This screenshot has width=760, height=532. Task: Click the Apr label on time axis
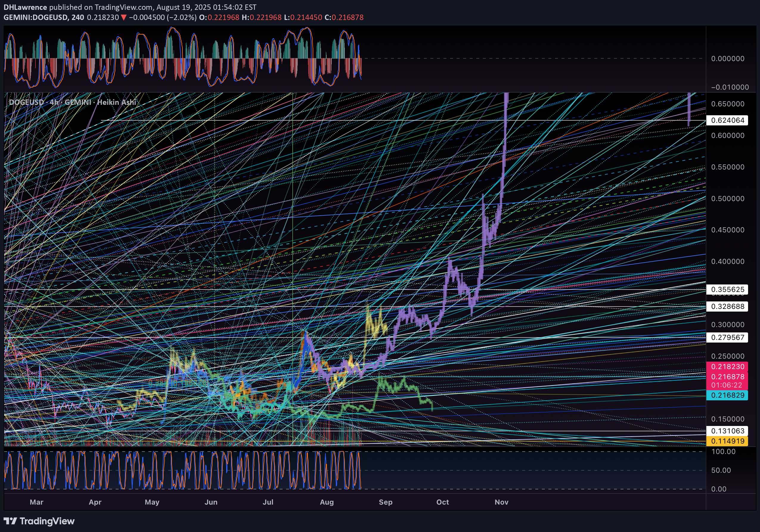point(95,502)
